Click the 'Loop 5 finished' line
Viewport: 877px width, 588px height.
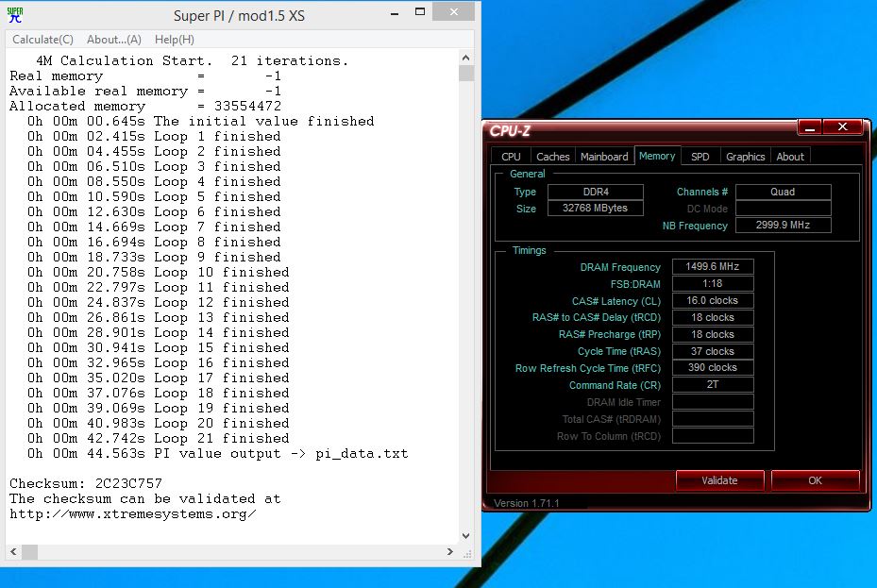(154, 196)
